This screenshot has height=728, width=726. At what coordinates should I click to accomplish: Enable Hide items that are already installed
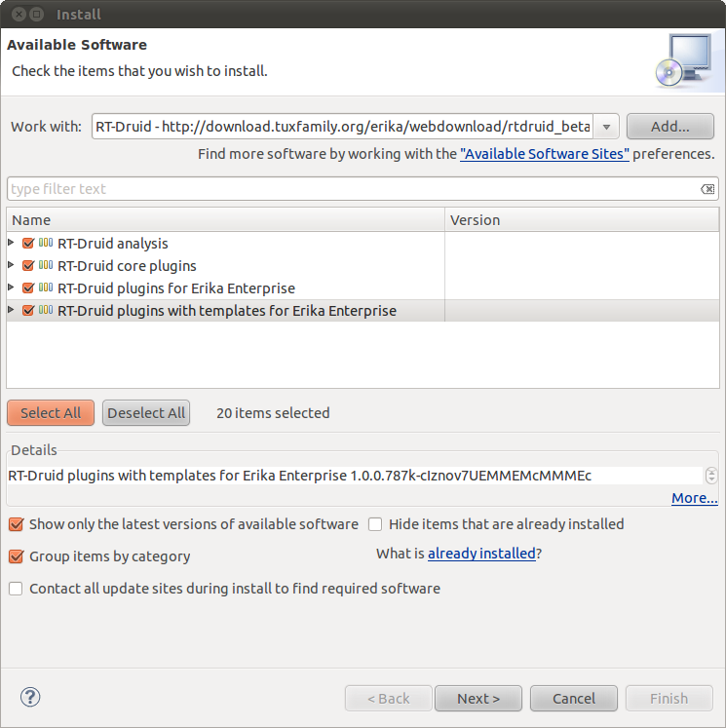[375, 524]
